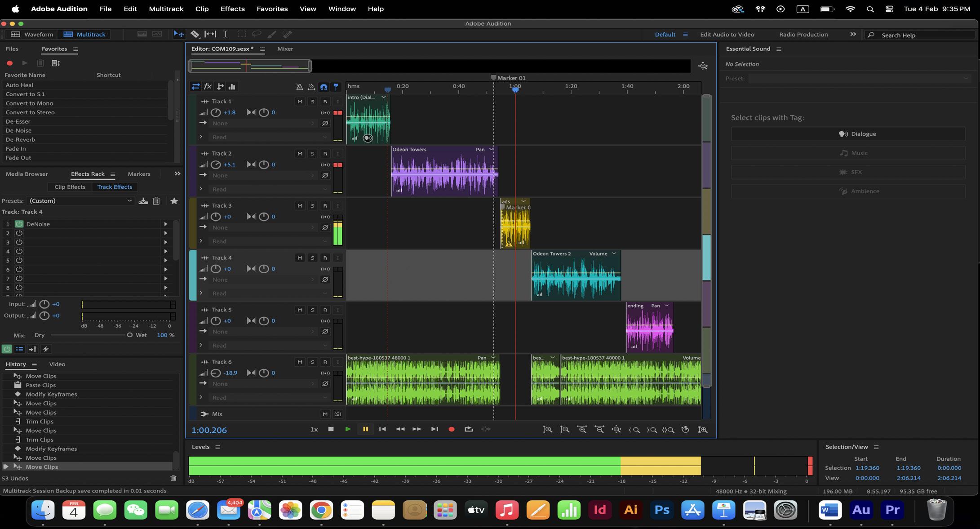
Task: Click the Zoom Out Full icon
Action: [616, 430]
